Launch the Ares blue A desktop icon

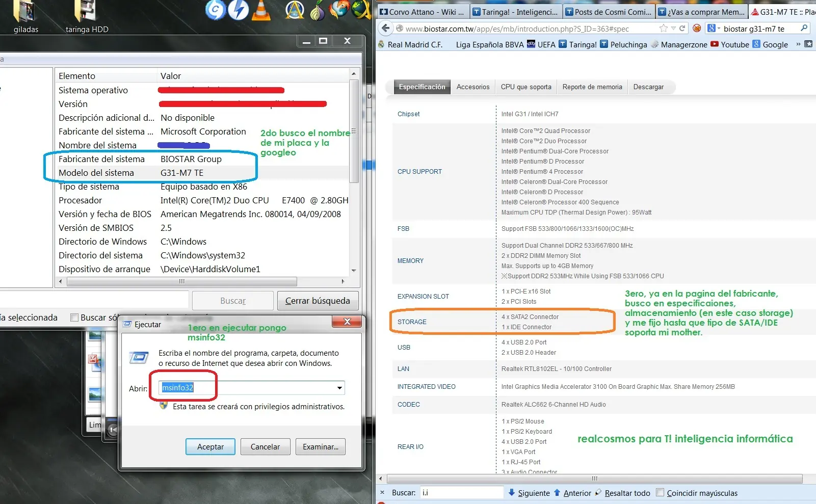(295, 10)
